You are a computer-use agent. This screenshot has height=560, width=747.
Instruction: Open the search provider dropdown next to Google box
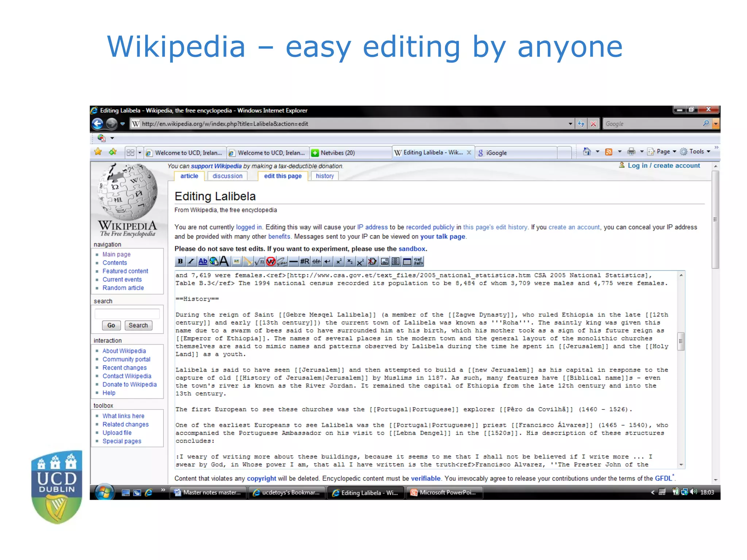pyautogui.click(x=716, y=124)
